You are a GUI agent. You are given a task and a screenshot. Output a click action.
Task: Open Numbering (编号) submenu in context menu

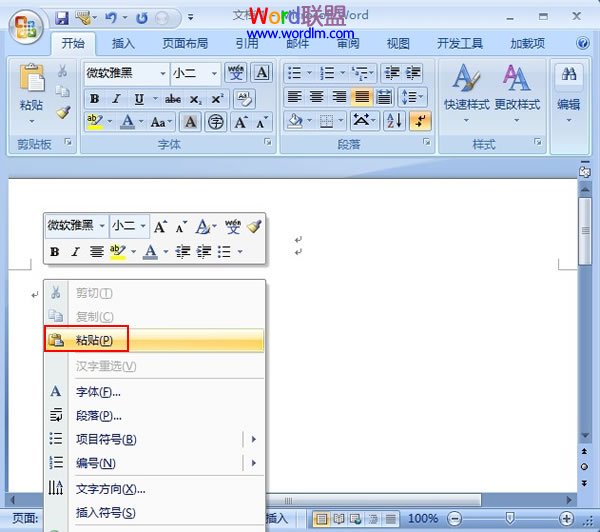tap(154, 463)
